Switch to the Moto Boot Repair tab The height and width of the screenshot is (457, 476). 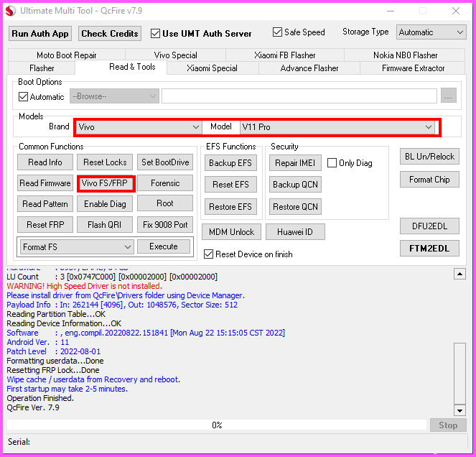(67, 55)
